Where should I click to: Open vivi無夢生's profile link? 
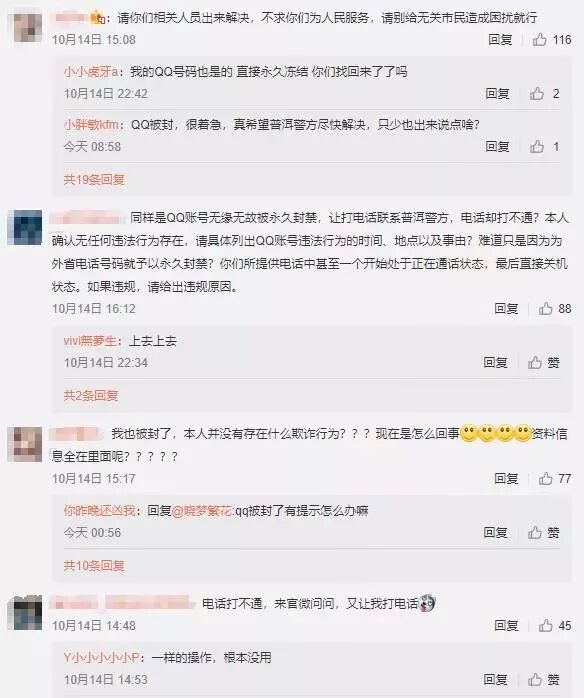(x=90, y=341)
